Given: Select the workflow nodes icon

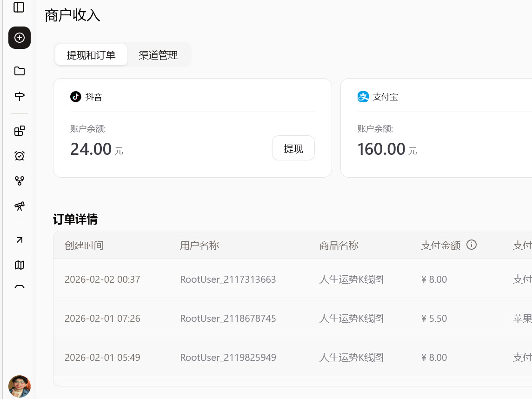Looking at the screenshot, I should pyautogui.click(x=20, y=181).
